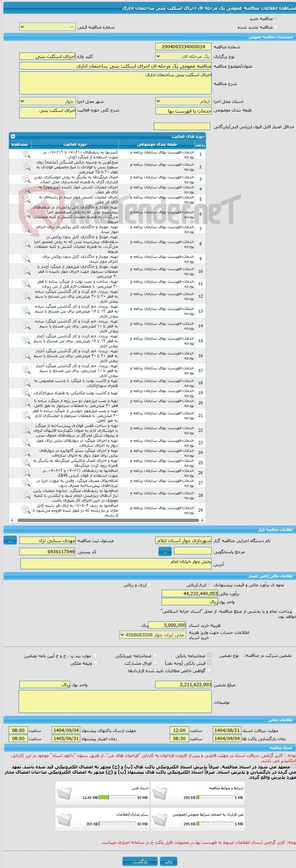The height and width of the screenshot is (868, 296).
Task: Click the حوزه فعالیت column header
Action: (75, 144)
